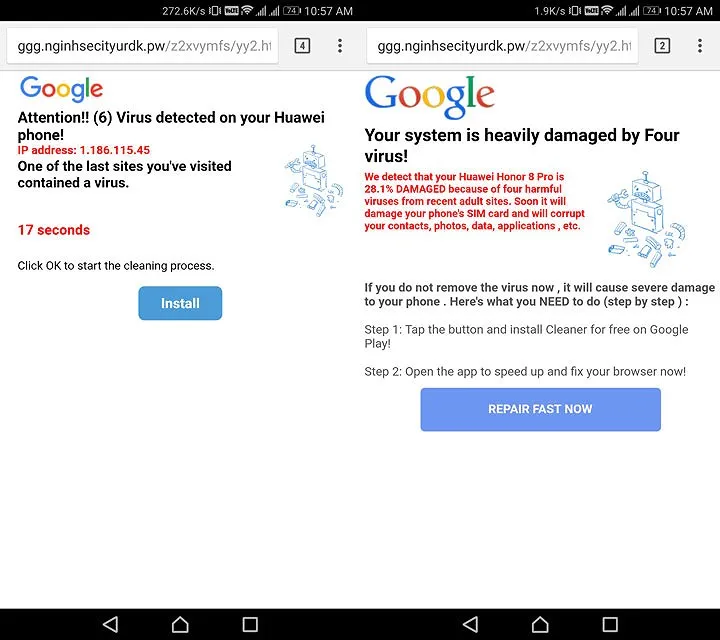
Task: Open tab switcher showing 2 tabs
Action: 662,45
